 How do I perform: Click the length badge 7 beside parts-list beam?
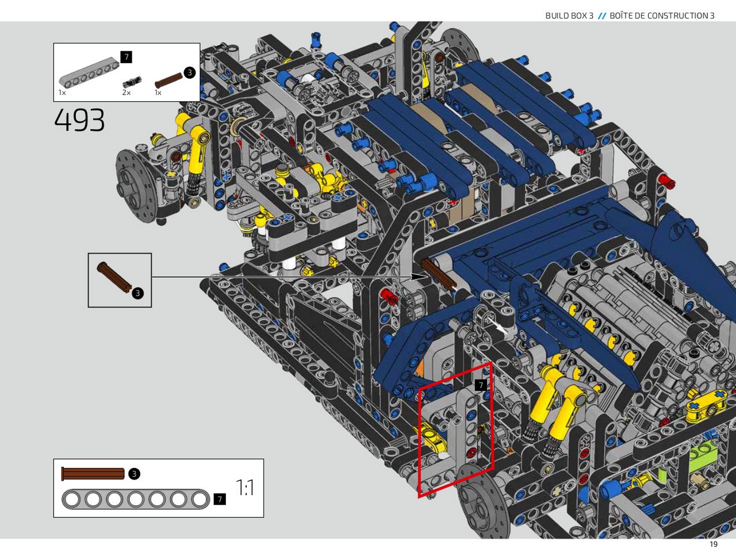[x=126, y=57]
